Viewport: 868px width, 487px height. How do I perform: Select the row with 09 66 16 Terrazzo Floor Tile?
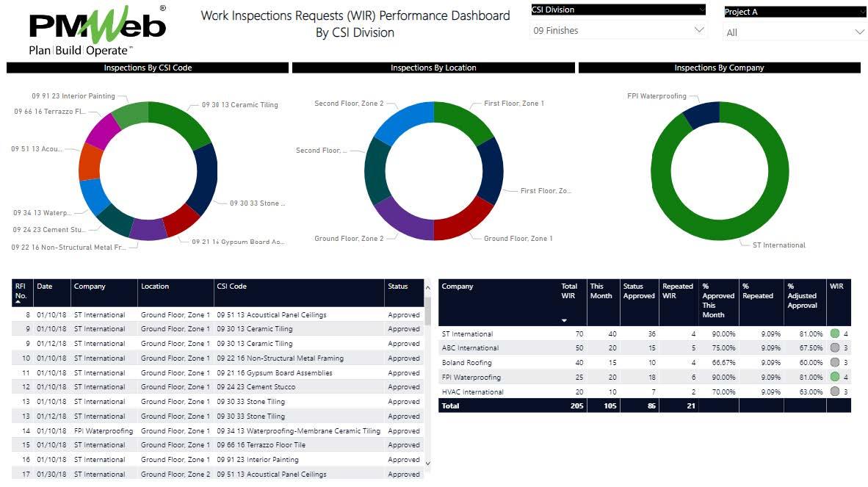217,445
